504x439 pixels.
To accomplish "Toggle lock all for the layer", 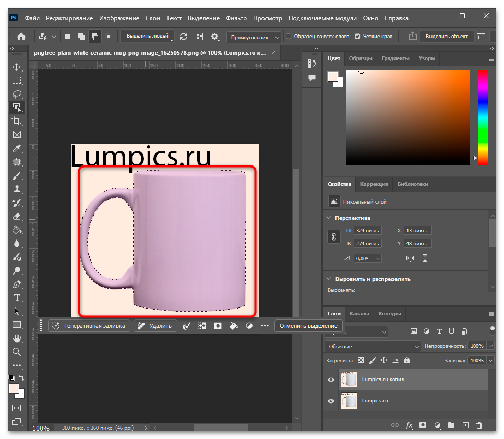I will pyautogui.click(x=407, y=360).
